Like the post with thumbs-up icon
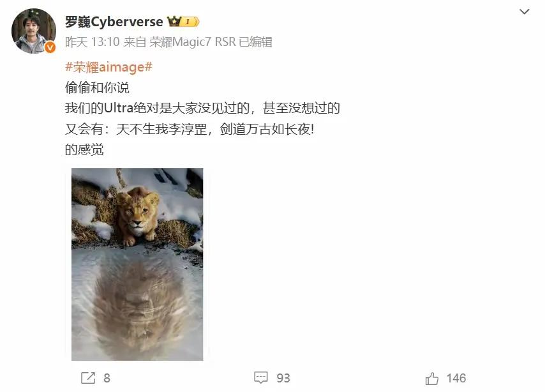This screenshot has width=545, height=392. coord(431,378)
